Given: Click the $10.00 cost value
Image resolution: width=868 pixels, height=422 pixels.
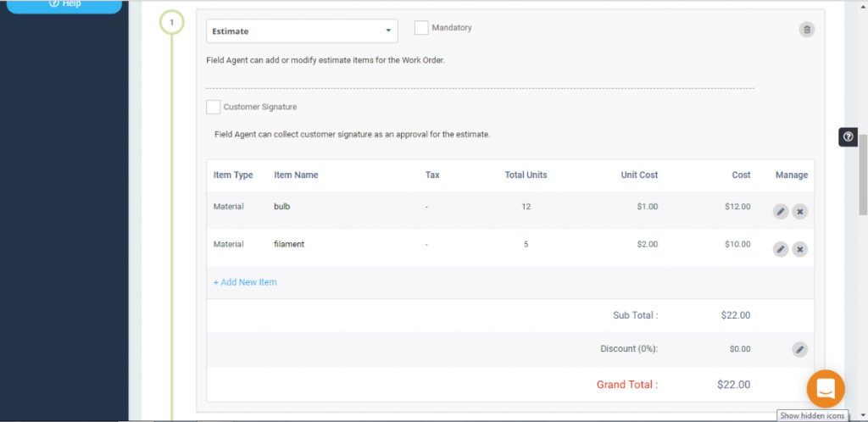Looking at the screenshot, I should tap(738, 244).
